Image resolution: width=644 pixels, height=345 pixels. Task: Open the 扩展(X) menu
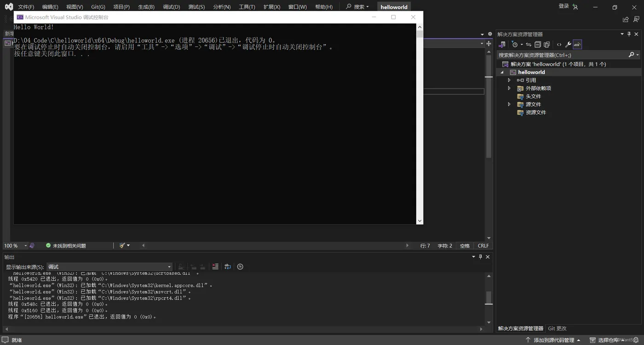272,7
